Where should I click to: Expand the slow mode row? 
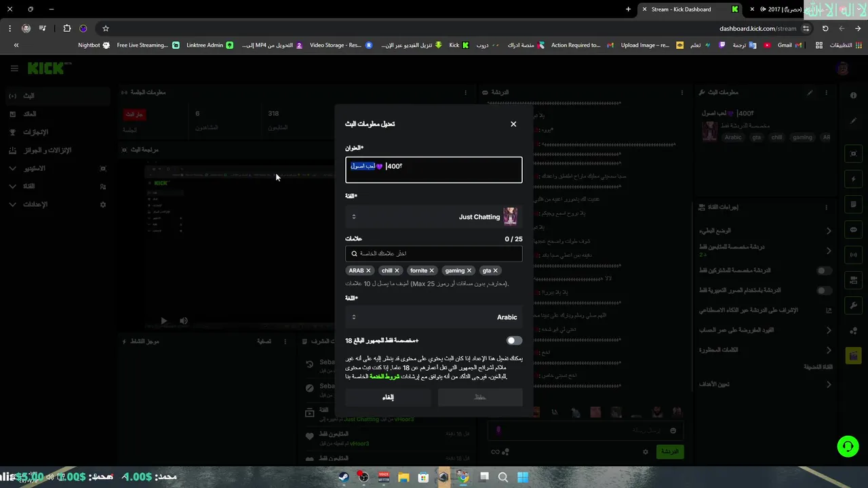766,231
